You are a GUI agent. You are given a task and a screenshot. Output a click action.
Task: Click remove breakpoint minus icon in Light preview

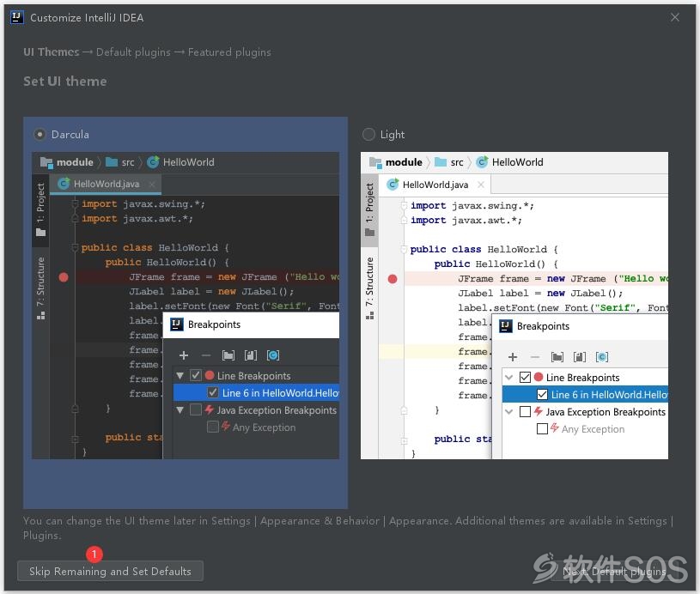tap(535, 357)
